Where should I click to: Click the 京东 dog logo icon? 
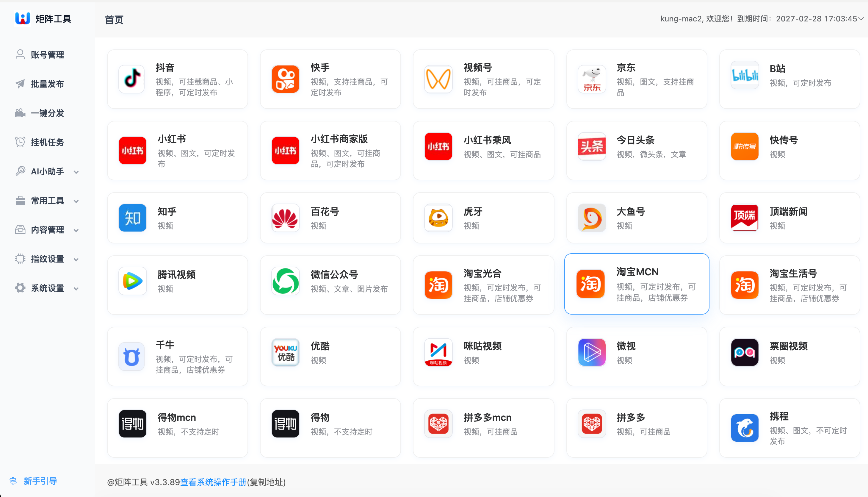tap(592, 79)
